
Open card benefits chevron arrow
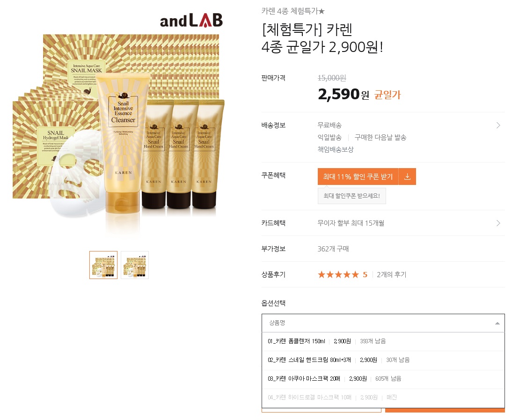tap(498, 223)
